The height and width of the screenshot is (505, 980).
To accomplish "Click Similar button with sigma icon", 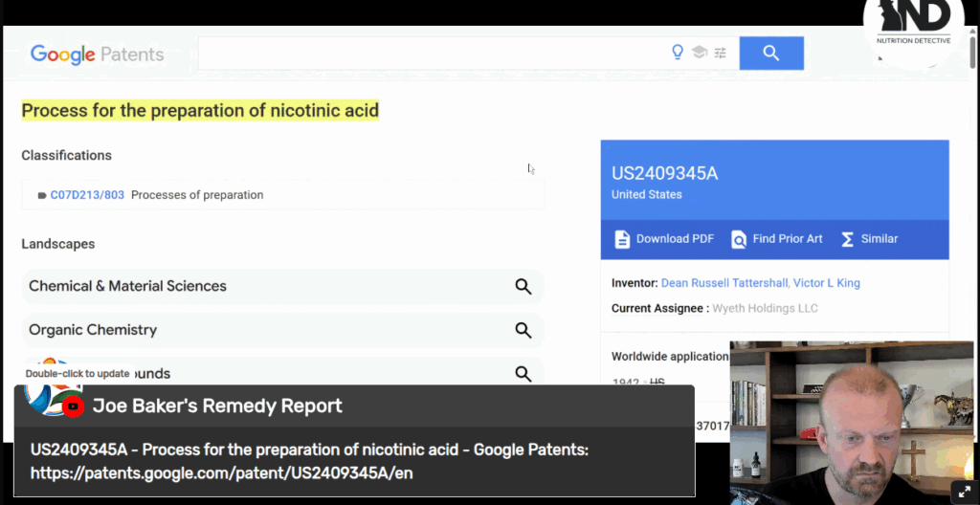I will coord(869,239).
